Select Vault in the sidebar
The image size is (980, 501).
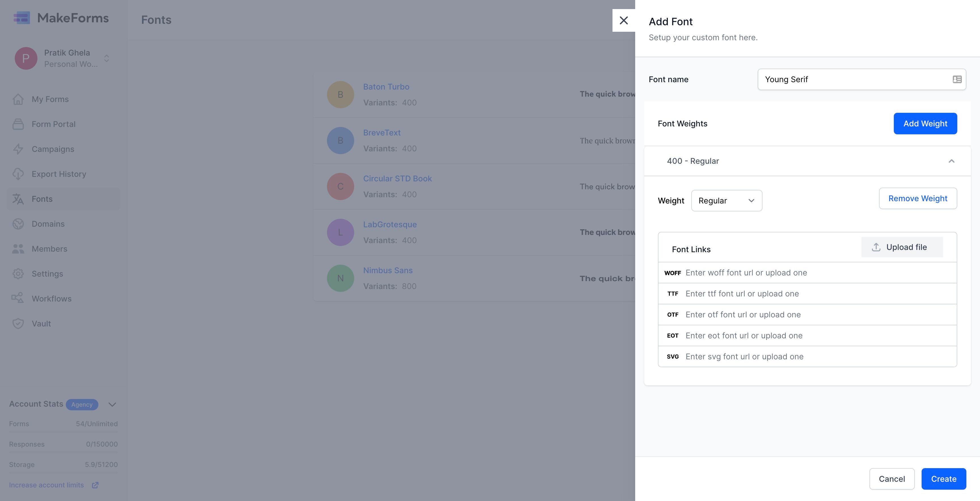tap(63, 324)
